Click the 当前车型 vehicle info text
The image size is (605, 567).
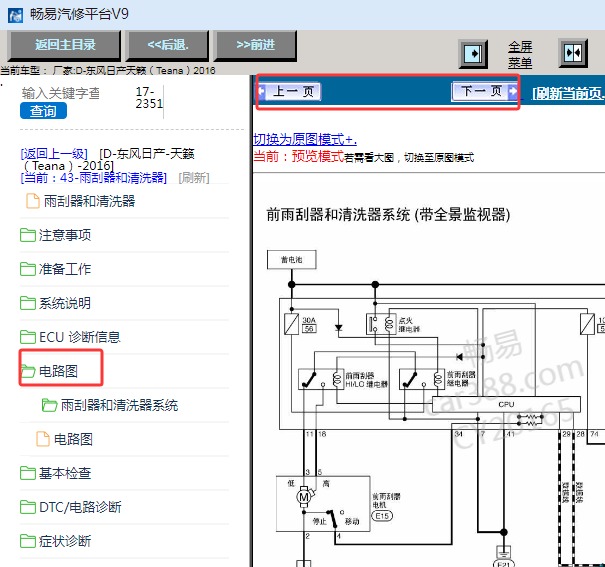108,70
